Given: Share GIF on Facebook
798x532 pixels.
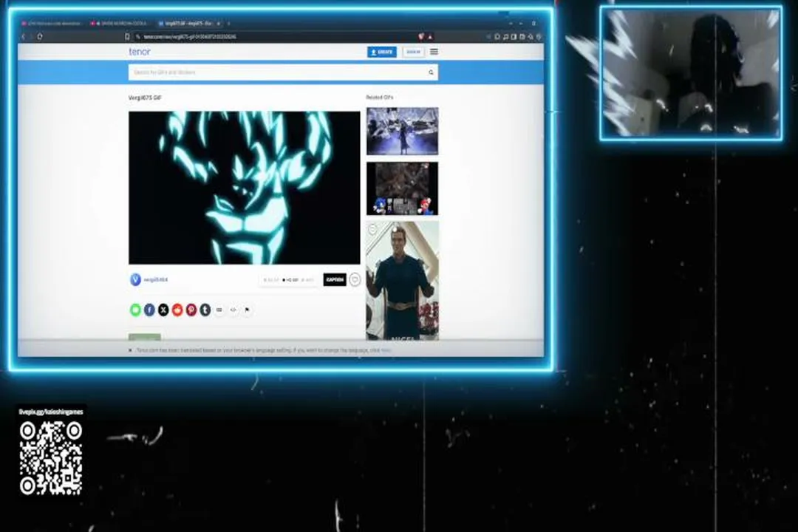Looking at the screenshot, I should 149,310.
